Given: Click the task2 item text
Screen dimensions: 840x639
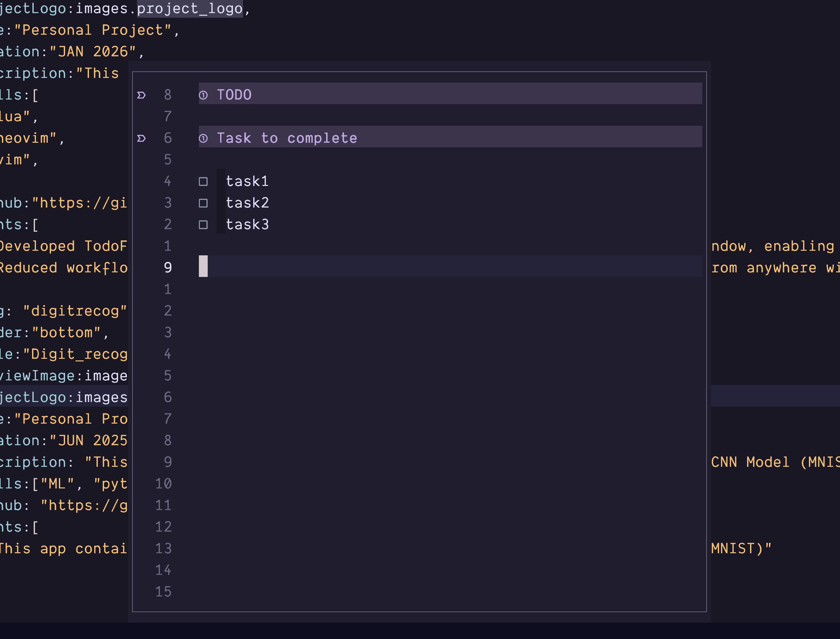Looking at the screenshot, I should [247, 203].
